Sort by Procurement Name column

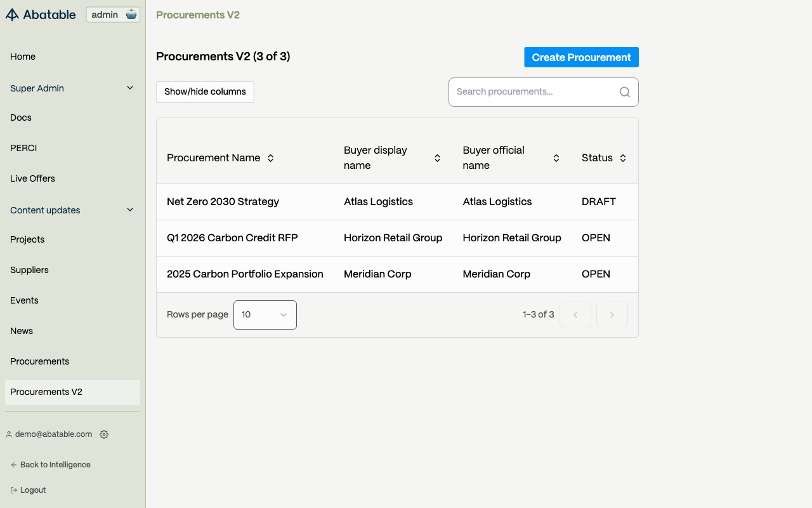[270, 158]
